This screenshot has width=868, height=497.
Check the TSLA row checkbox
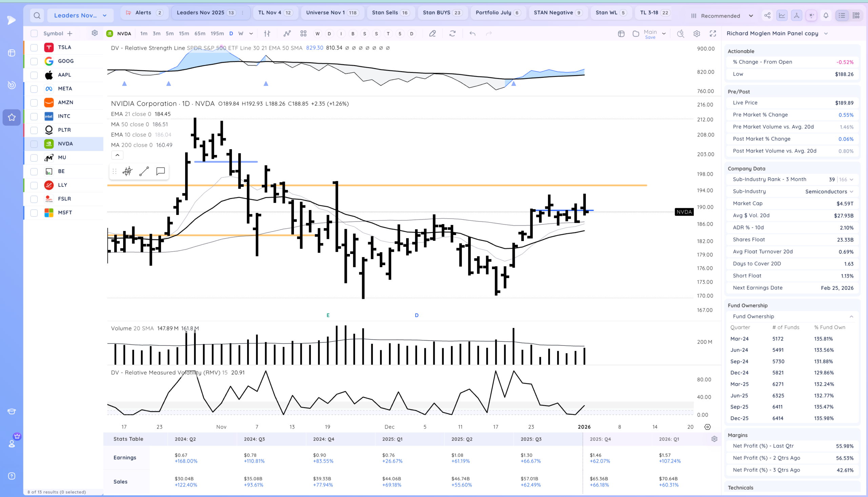point(34,47)
